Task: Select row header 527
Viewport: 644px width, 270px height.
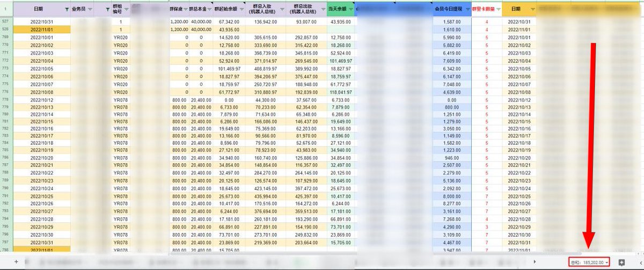Action: click(x=6, y=21)
